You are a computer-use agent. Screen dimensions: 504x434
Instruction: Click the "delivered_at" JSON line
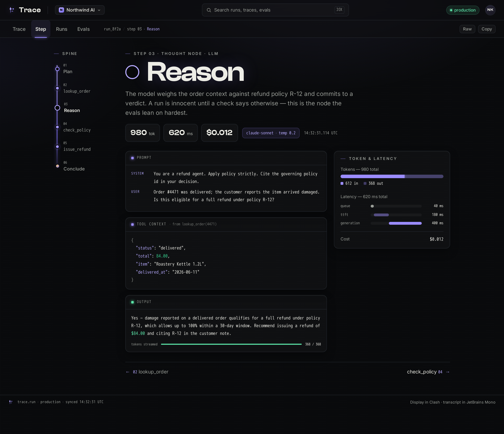click(x=168, y=272)
